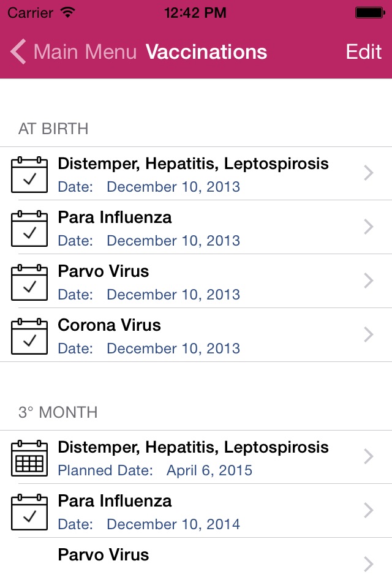392x588 pixels.
Task: Tap the battery indicator in status bar
Action: pos(369,12)
